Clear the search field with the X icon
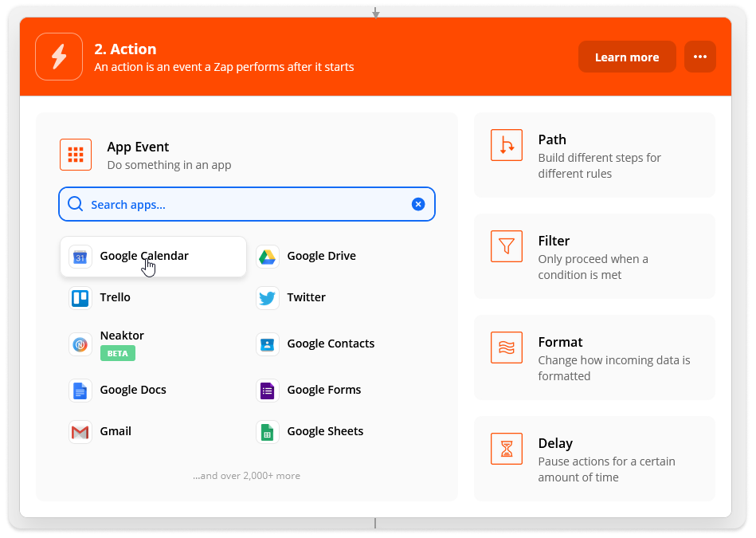This screenshot has width=756, height=538. pos(418,204)
